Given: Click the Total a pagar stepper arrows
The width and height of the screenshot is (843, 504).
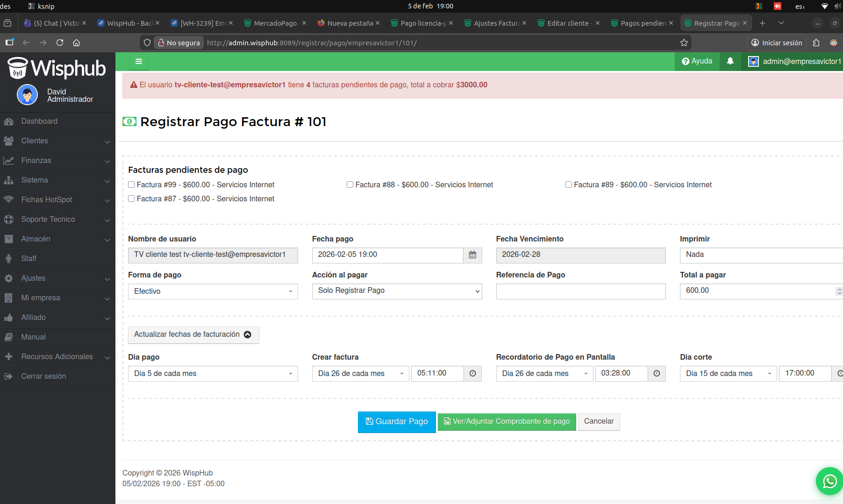Looking at the screenshot, I should 839,291.
